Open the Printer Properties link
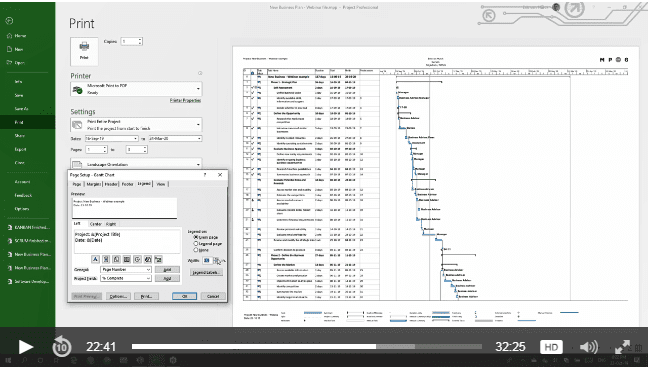 185,101
